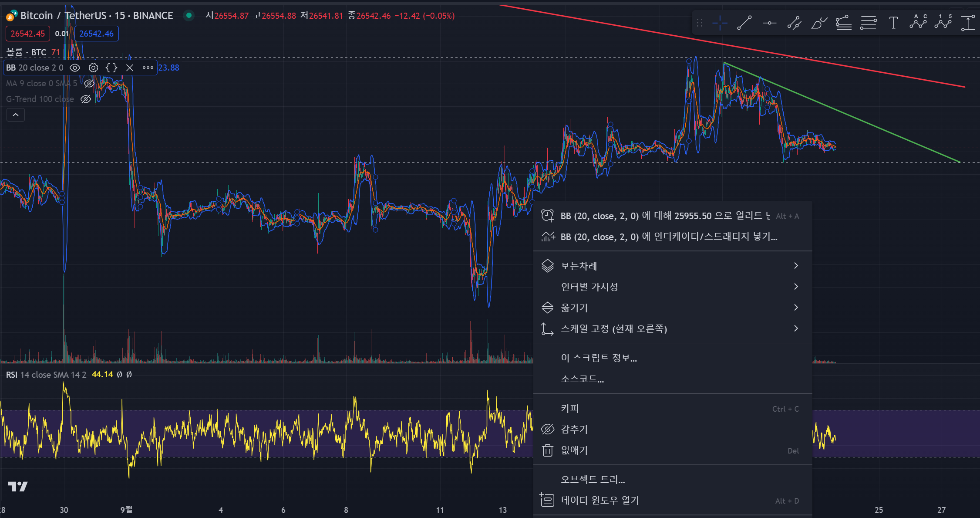Viewport: 980px width, 518px height.
Task: Hide BB via 감추기 eye icon
Action: click(547, 429)
